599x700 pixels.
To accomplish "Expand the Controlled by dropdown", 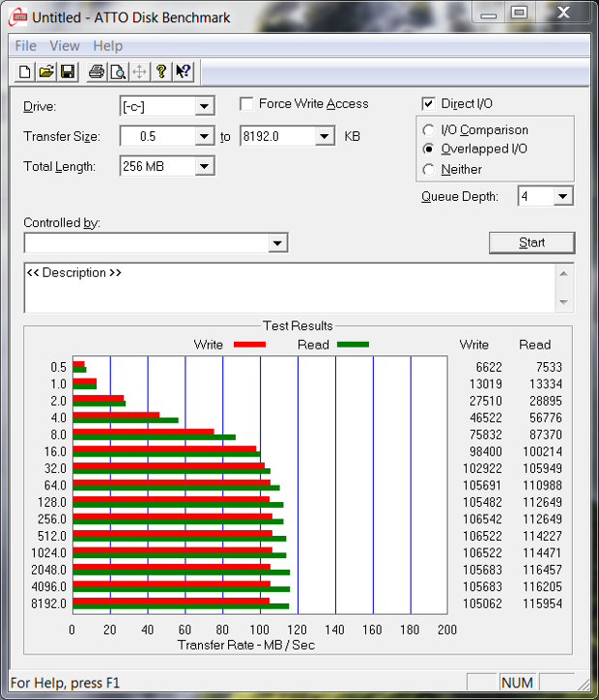I will click(x=277, y=243).
